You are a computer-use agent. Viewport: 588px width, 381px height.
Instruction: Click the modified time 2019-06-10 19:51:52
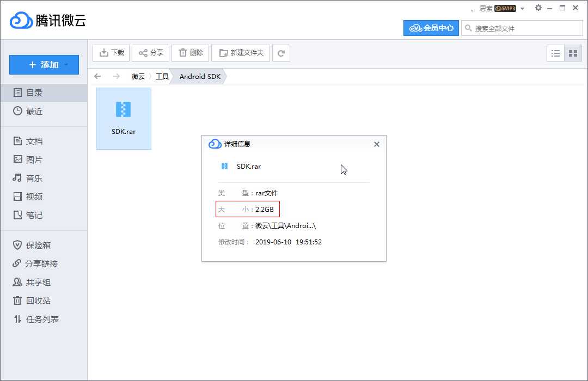coord(289,242)
